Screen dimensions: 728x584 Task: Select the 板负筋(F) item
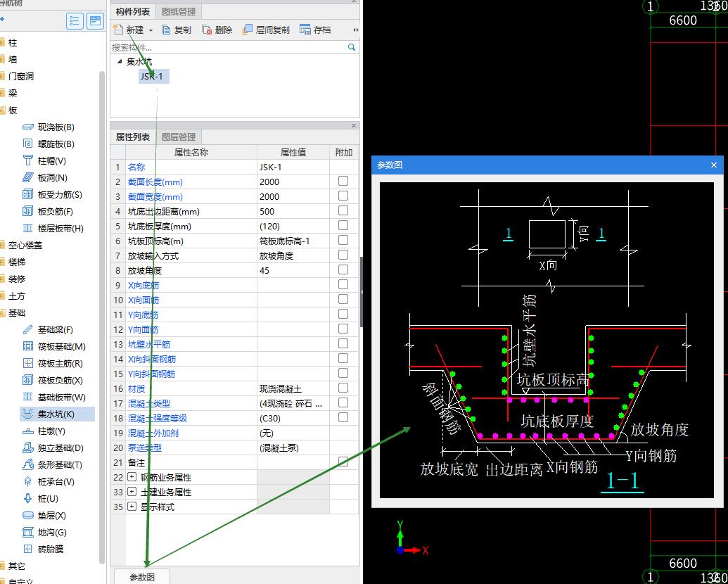click(x=48, y=211)
